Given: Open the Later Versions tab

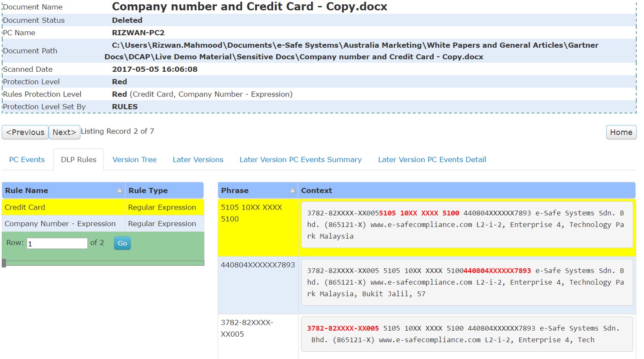Looking at the screenshot, I should coord(198,160).
